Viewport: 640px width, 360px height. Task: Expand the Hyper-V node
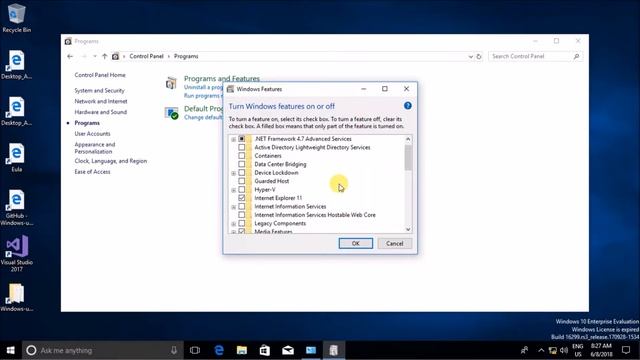coord(233,190)
